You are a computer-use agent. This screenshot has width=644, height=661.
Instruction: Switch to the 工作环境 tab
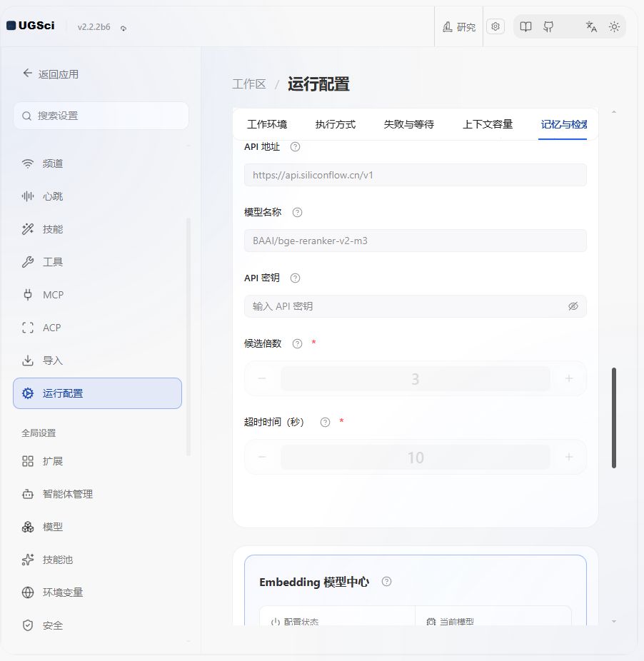pyautogui.click(x=267, y=124)
